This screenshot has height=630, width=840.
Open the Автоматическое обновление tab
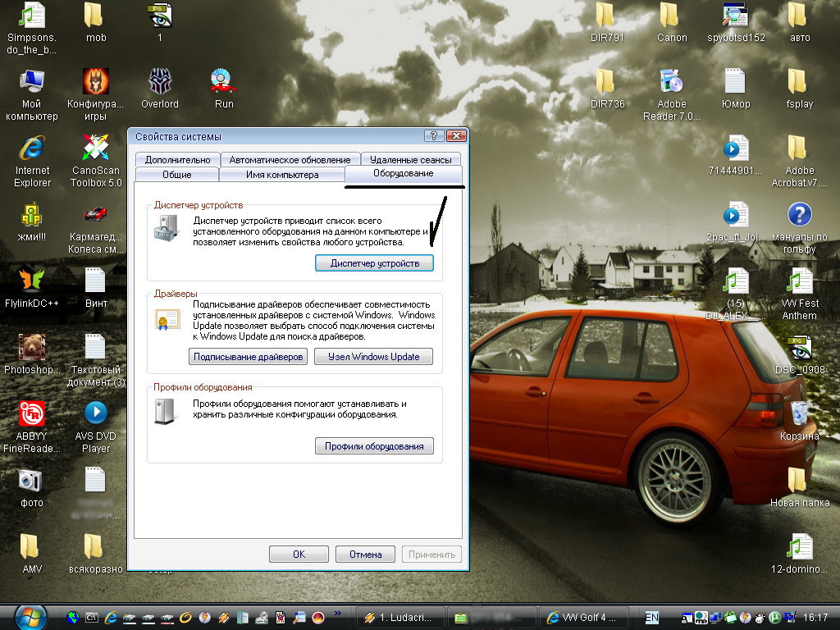[x=290, y=160]
